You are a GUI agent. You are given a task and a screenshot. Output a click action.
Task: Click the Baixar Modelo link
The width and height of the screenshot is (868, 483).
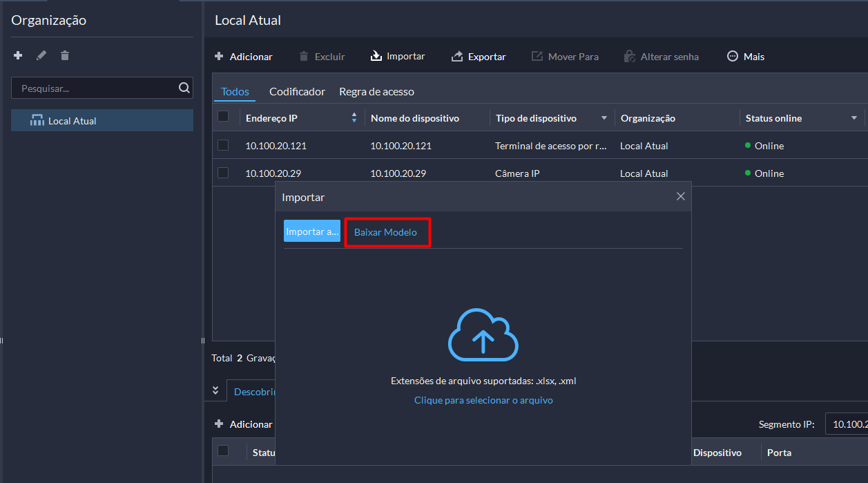coord(385,232)
